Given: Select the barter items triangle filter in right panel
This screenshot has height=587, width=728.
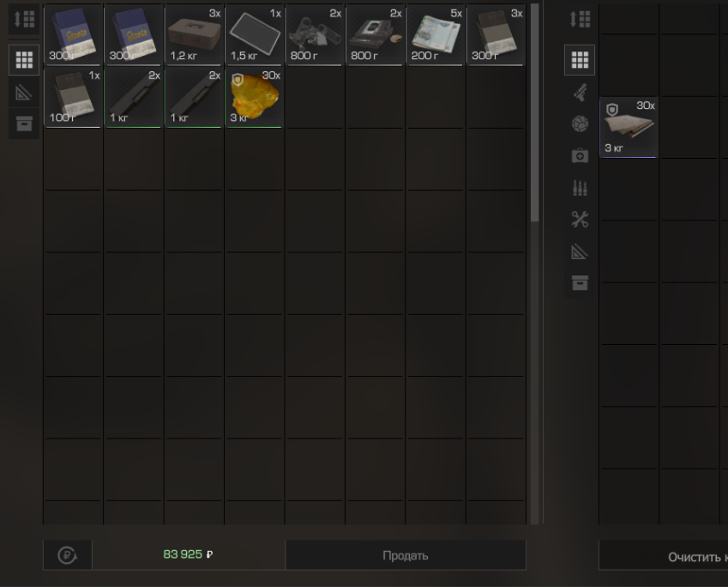Looking at the screenshot, I should 580,251.
